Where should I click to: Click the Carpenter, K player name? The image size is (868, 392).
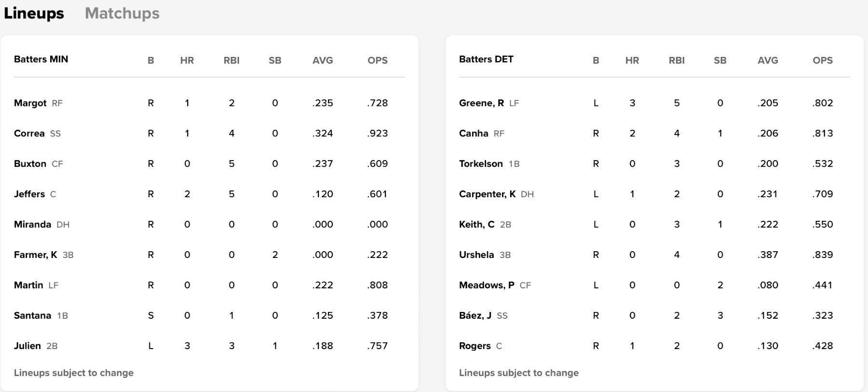[487, 194]
